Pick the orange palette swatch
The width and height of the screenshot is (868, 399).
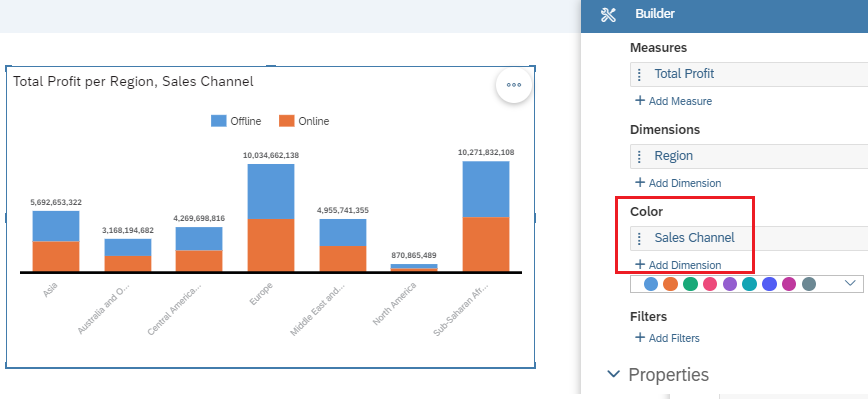pyautogui.click(x=670, y=284)
